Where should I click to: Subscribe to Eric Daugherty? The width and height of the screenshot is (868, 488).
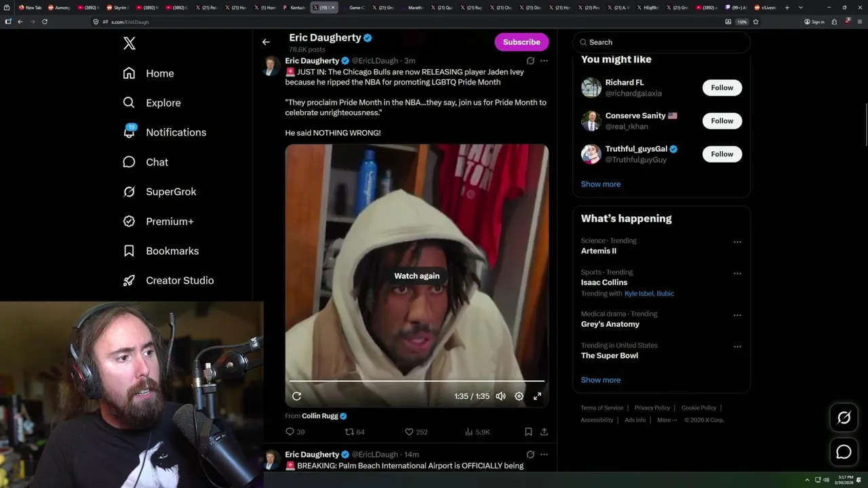(521, 42)
